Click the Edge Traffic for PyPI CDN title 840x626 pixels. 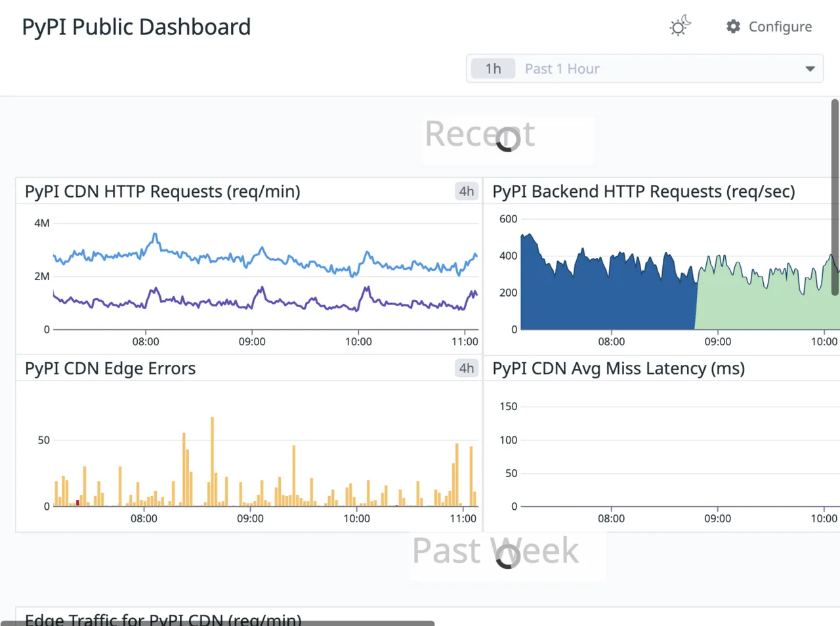coord(163,619)
